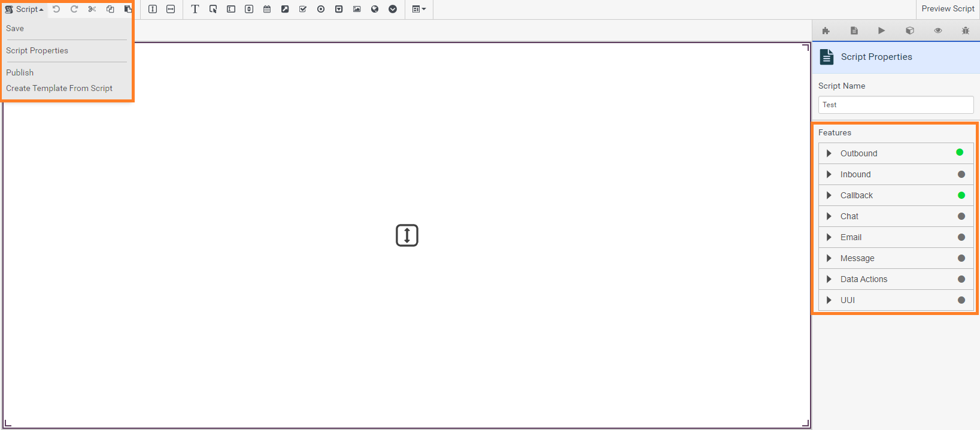Select the container icon on the canvas

pos(407,235)
